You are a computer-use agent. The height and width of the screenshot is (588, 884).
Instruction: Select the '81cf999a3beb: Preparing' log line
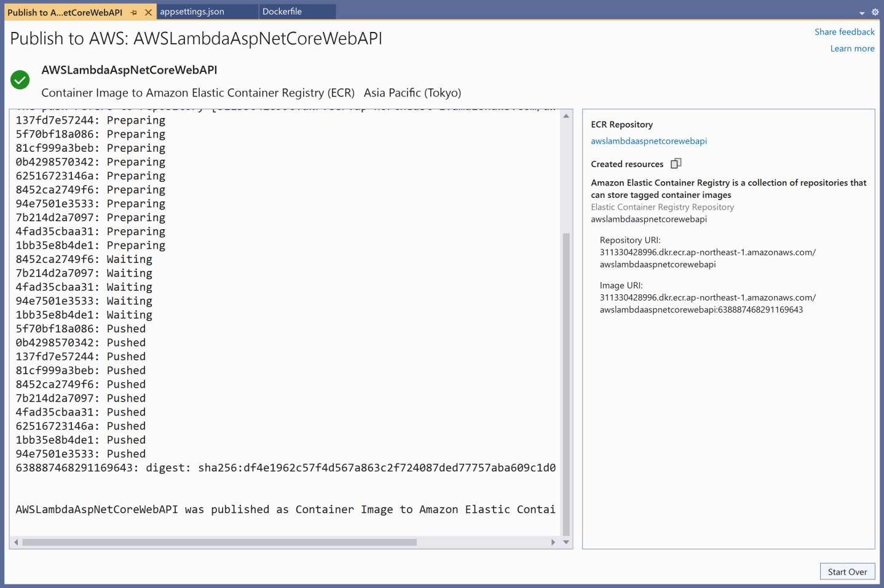point(90,148)
